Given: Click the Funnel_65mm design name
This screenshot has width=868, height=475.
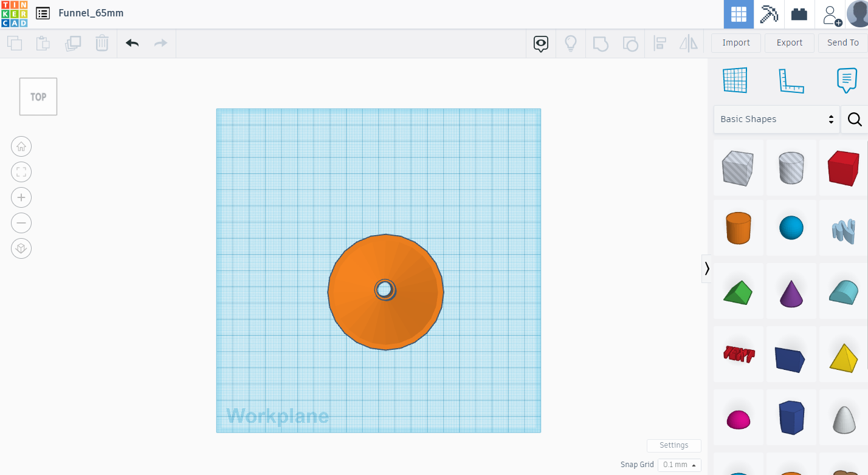Looking at the screenshot, I should point(91,13).
